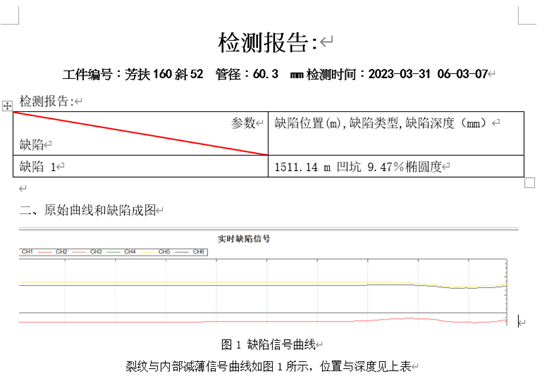Click the CH6 legend entry
Image resolution: width=554 pixels, height=376 pixels.
(199, 252)
